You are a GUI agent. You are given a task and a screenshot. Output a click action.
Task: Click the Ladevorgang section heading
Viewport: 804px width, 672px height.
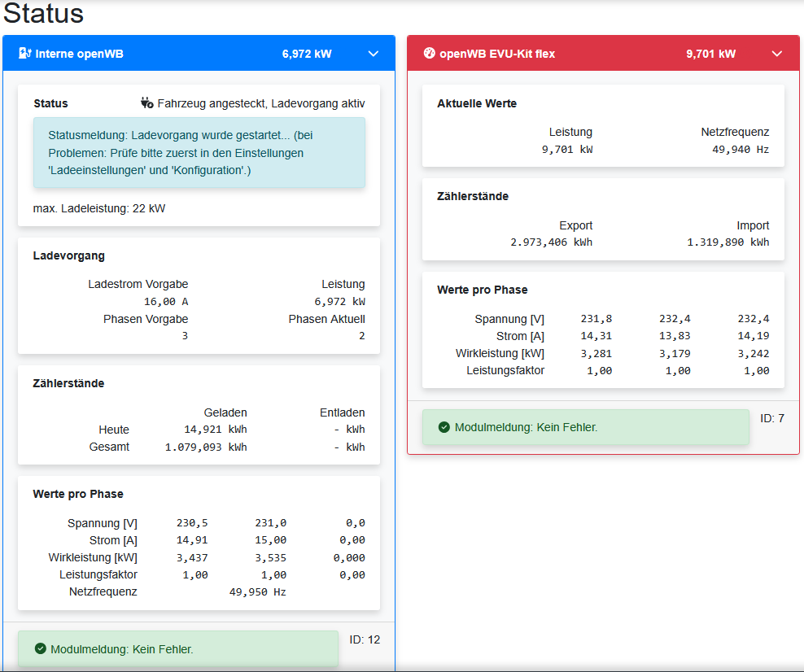[x=68, y=255]
